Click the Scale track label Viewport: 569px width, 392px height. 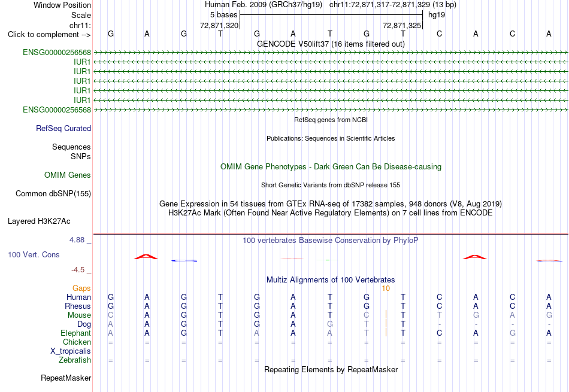[x=81, y=15]
